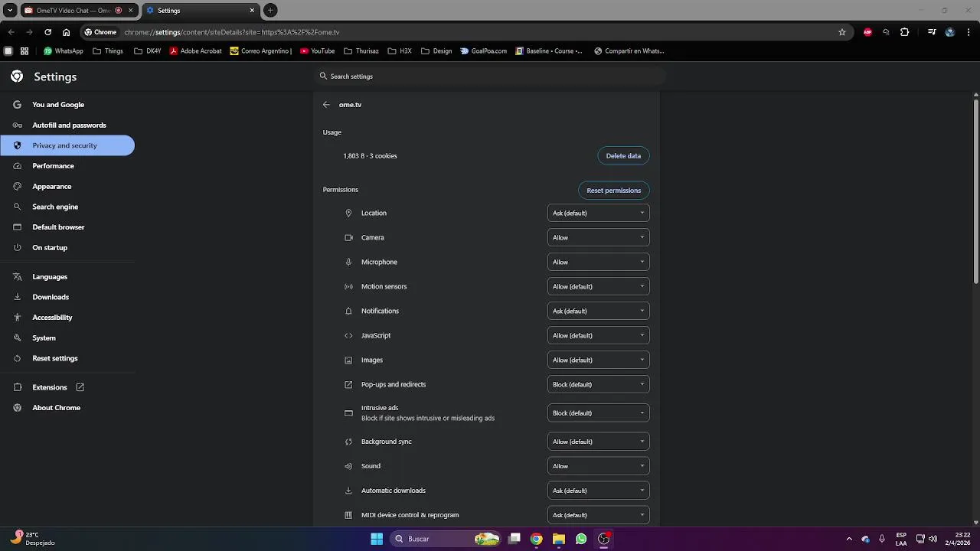Click the browser home icon
Screen dimensions: 980x551
tap(67, 32)
